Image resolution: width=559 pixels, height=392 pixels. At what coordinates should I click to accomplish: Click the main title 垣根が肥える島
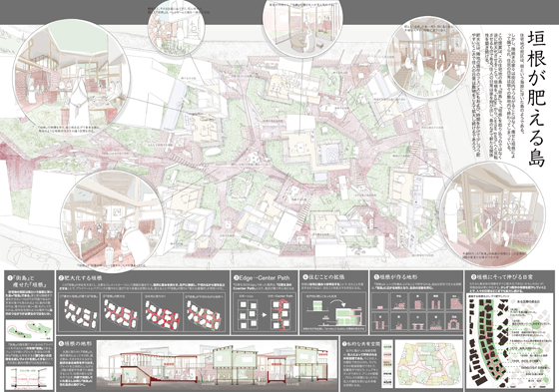[x=537, y=99]
